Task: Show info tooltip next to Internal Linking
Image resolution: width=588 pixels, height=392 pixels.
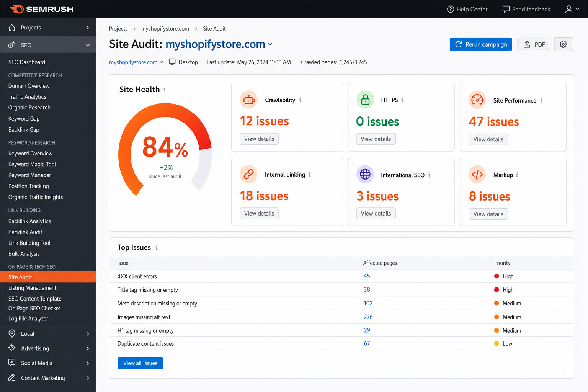Action: tap(310, 175)
